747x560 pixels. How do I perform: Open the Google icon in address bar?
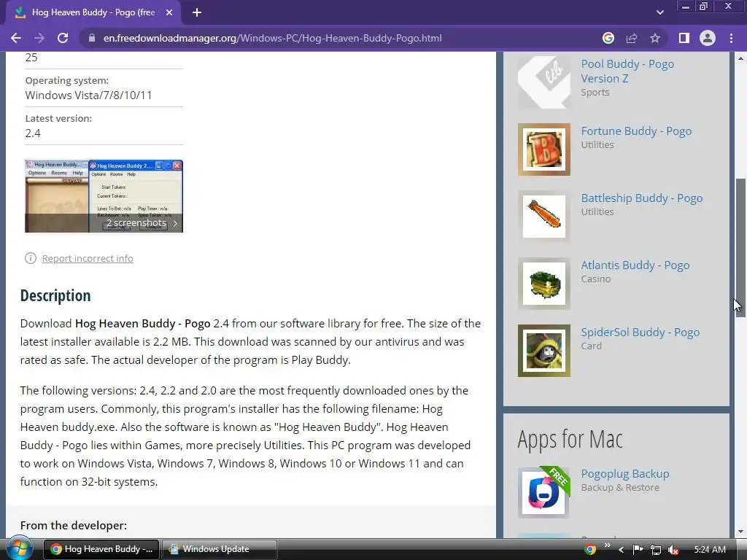click(608, 38)
